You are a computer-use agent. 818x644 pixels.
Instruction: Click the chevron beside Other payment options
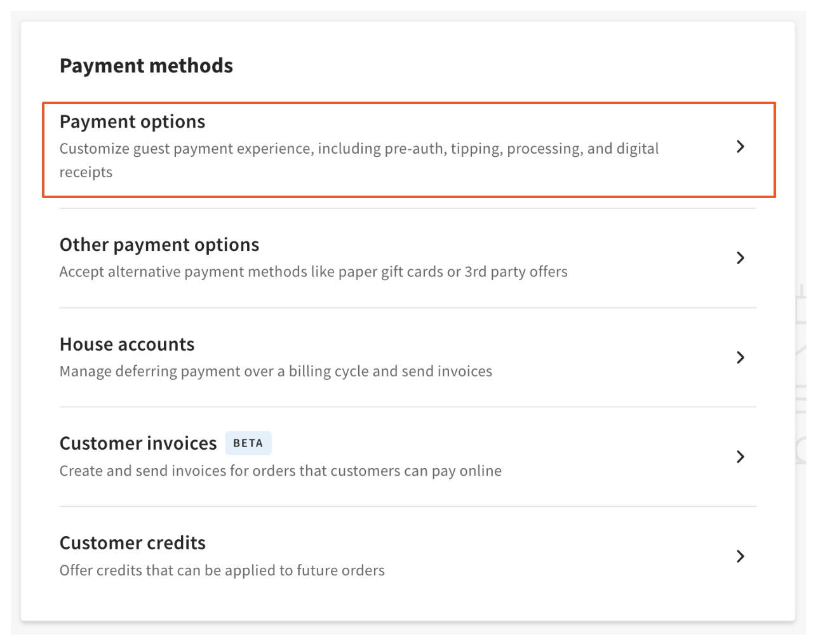741,258
